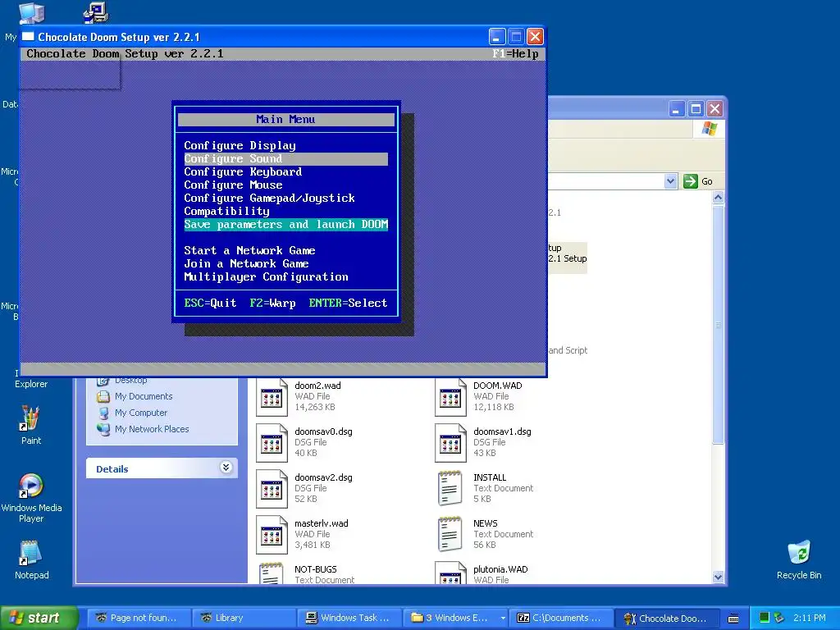Open My Network Places link
This screenshot has width=840, height=630.
tap(152, 429)
